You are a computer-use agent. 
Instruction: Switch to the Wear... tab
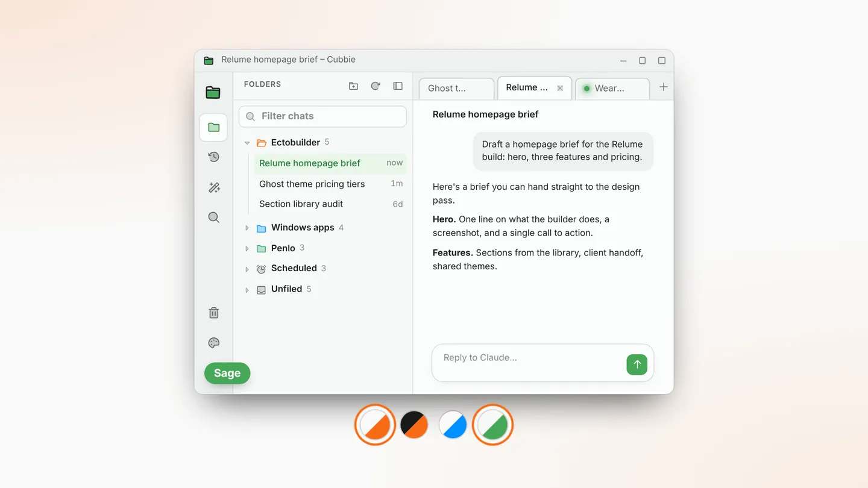(612, 89)
